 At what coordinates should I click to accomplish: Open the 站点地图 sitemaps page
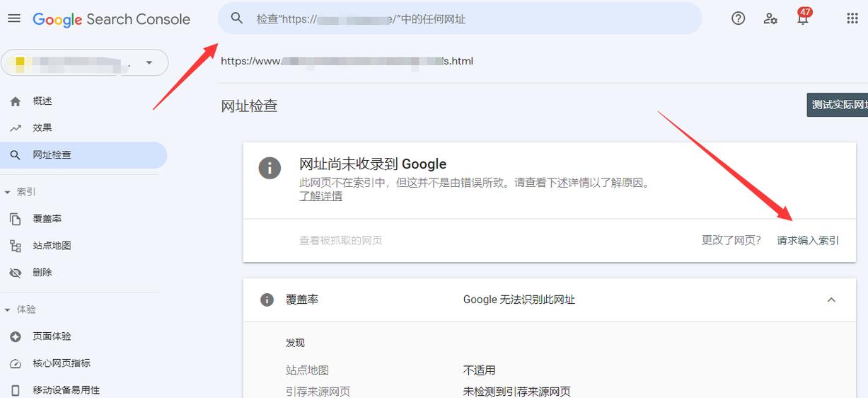point(52,246)
